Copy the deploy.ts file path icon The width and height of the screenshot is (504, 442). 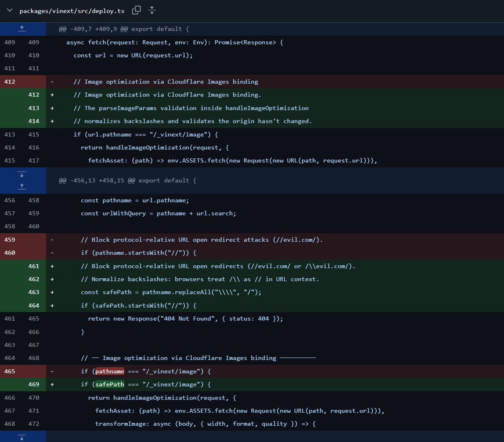tap(136, 10)
